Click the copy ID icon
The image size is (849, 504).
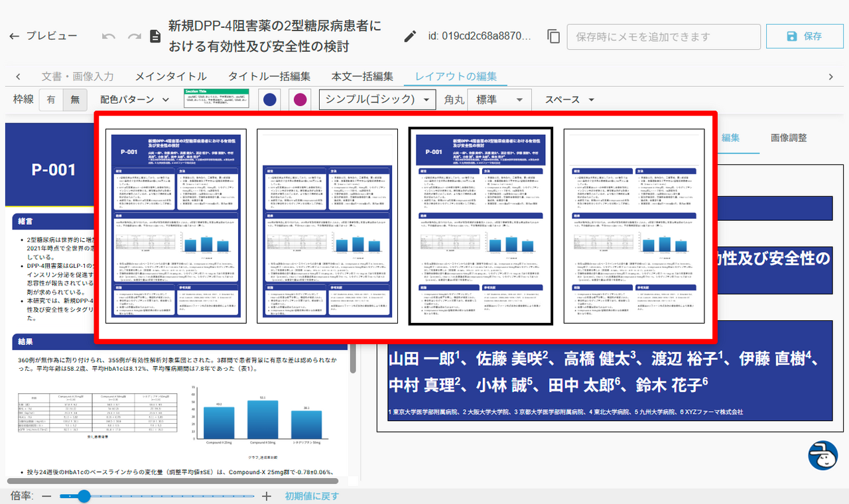click(553, 36)
